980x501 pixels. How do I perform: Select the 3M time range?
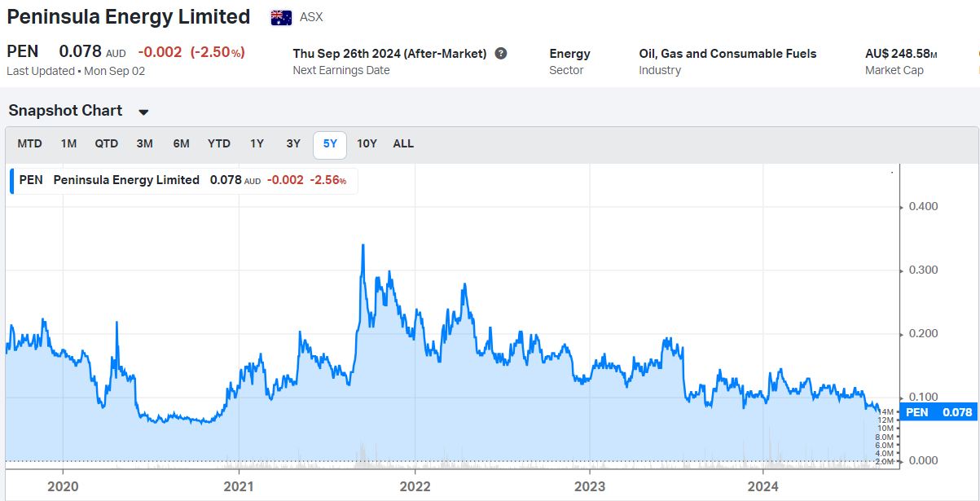[144, 143]
